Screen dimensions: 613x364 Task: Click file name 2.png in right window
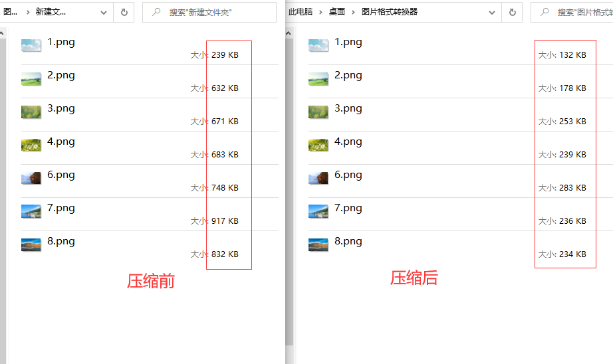(x=348, y=75)
